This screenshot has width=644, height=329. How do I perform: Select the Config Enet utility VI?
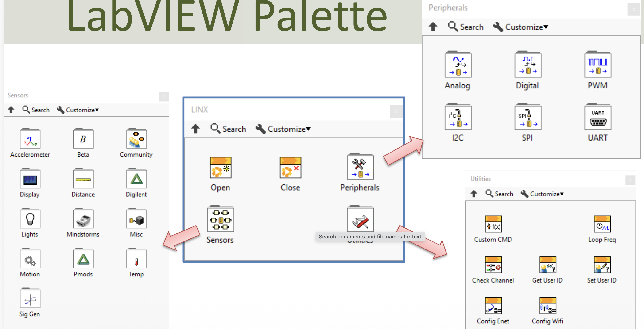493,305
